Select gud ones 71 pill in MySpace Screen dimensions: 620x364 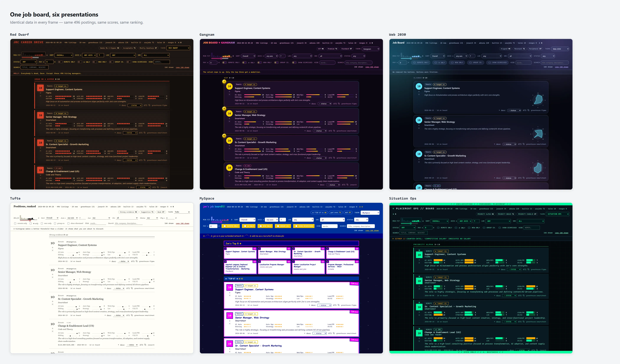[336, 213]
